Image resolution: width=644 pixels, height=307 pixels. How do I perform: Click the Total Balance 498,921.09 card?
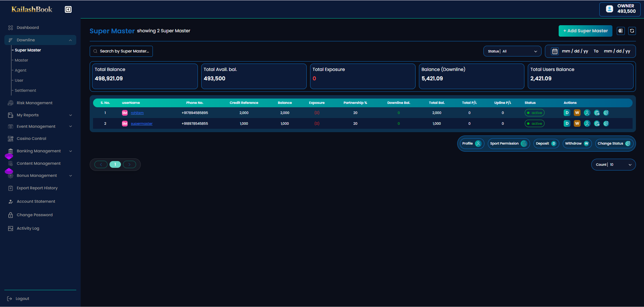point(145,76)
